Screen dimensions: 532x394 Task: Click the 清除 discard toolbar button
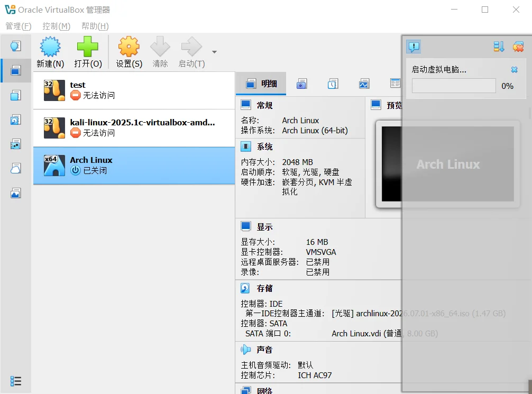tap(160, 52)
